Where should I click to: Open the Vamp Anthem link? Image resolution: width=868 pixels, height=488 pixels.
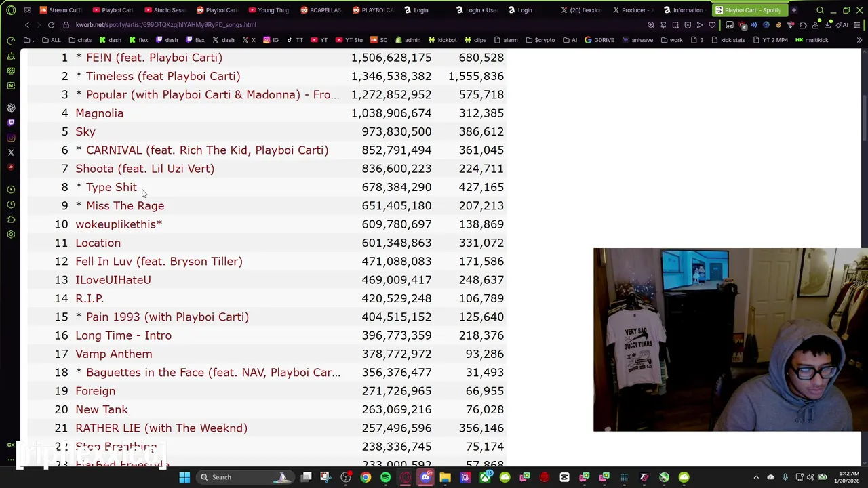tap(113, 354)
